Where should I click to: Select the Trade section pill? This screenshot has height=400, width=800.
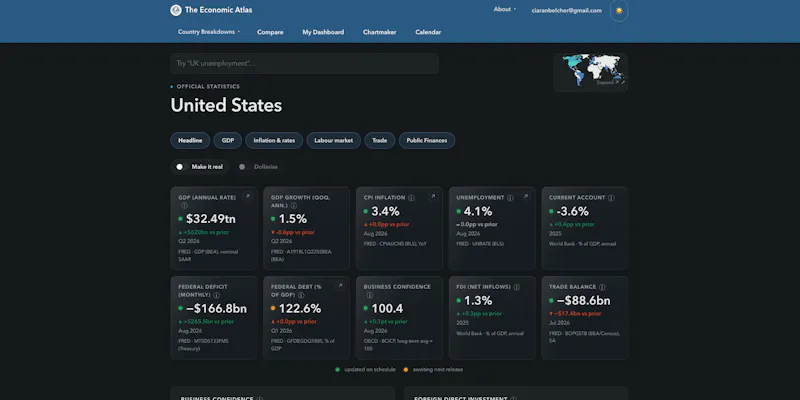(x=380, y=140)
